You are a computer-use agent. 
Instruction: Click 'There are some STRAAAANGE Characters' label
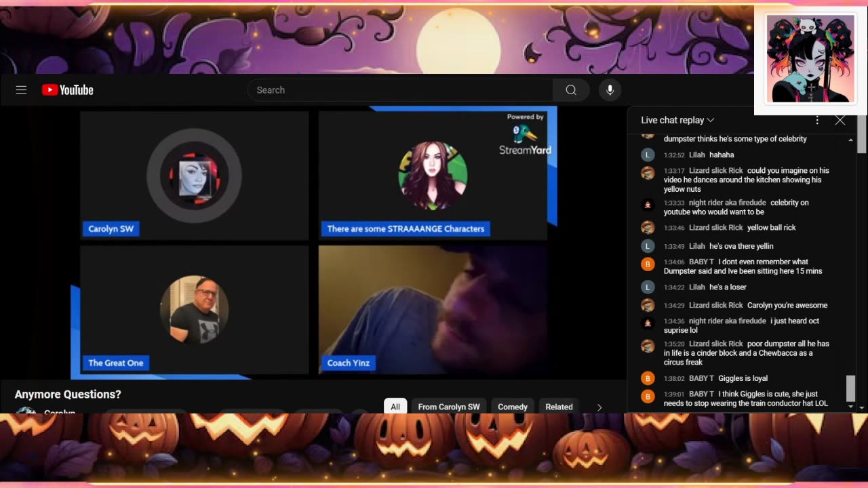point(406,229)
